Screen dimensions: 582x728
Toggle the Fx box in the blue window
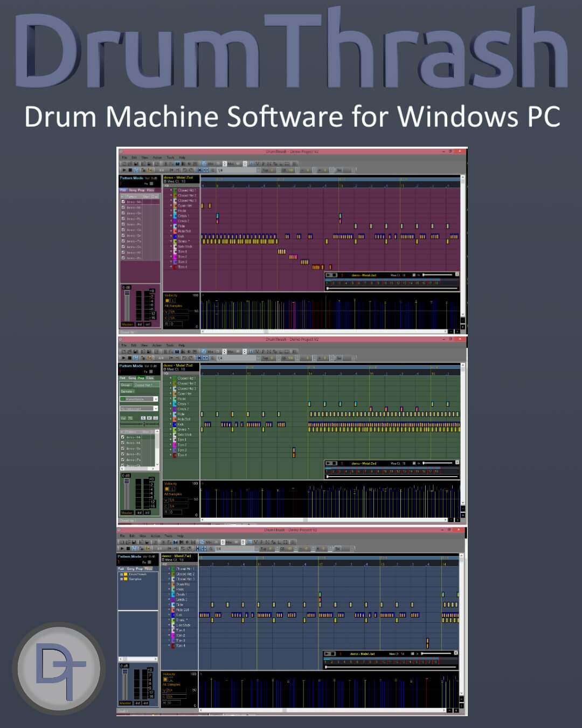(x=150, y=562)
